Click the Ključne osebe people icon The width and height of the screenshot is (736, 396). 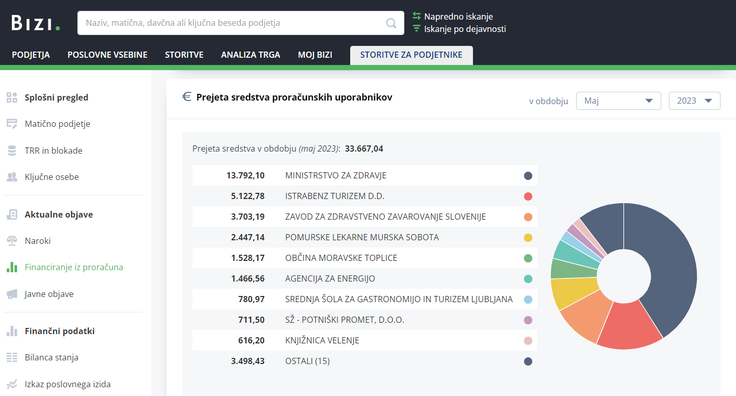[x=12, y=177]
